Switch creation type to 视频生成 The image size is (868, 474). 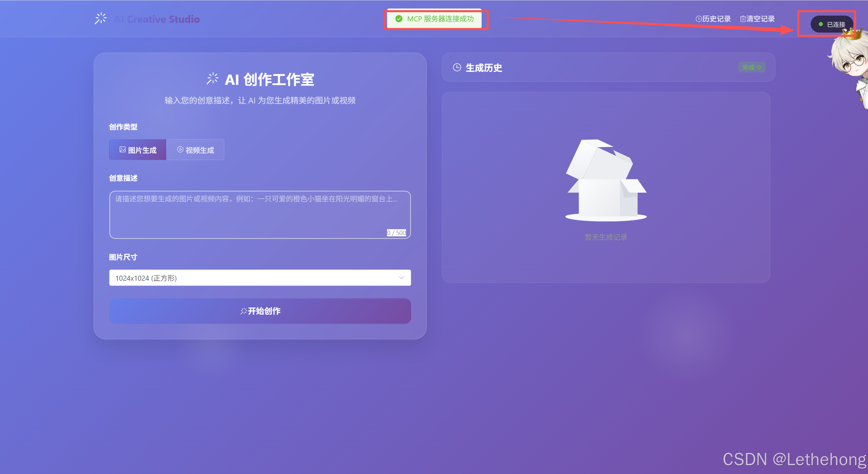[x=195, y=150]
